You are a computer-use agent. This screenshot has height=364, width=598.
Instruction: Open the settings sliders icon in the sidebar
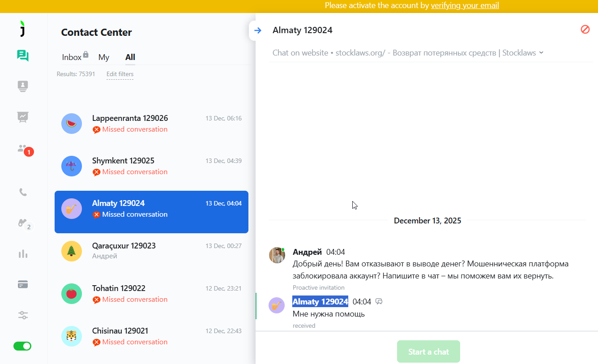[x=23, y=315]
